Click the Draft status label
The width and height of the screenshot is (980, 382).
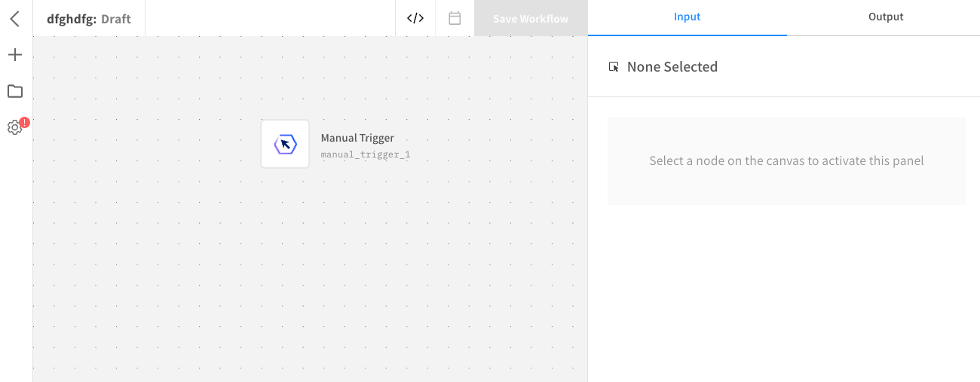coord(116,19)
